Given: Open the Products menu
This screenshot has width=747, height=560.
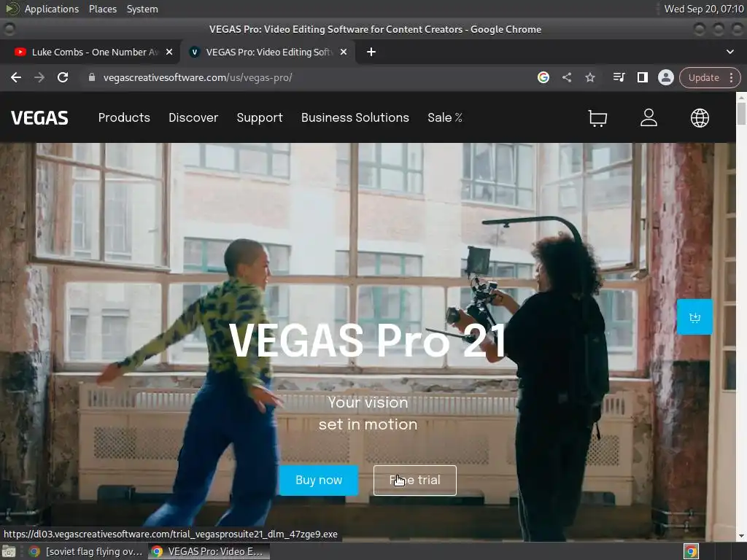Looking at the screenshot, I should (124, 117).
